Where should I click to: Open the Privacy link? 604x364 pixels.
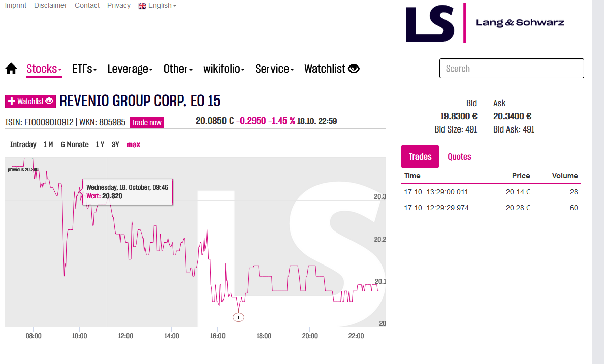[x=118, y=5]
